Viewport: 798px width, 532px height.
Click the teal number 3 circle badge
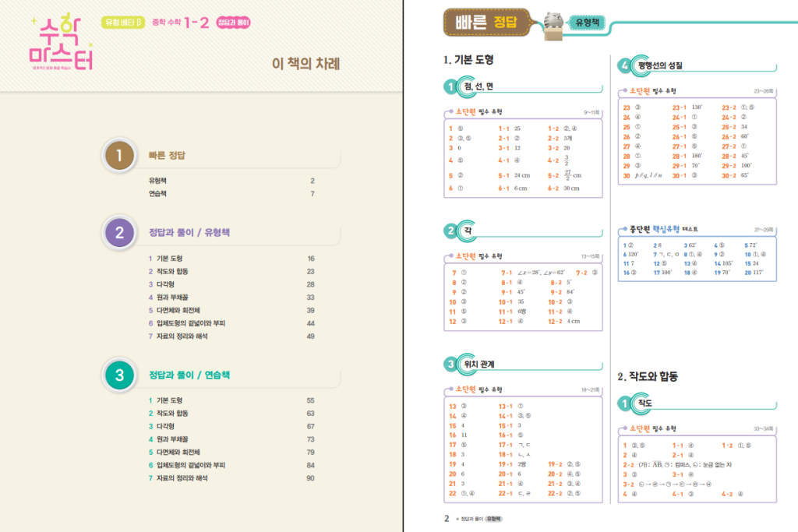[119, 375]
